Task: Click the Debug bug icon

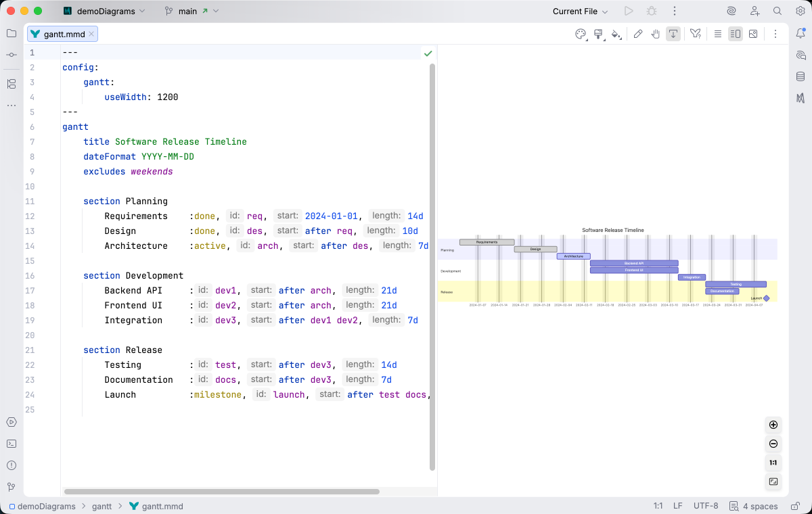Action: click(x=652, y=11)
